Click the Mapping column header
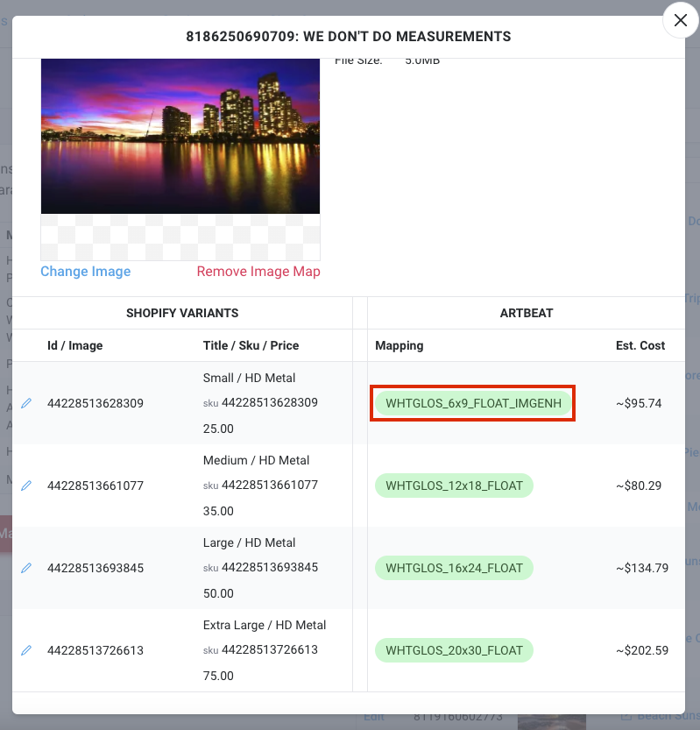 399,346
